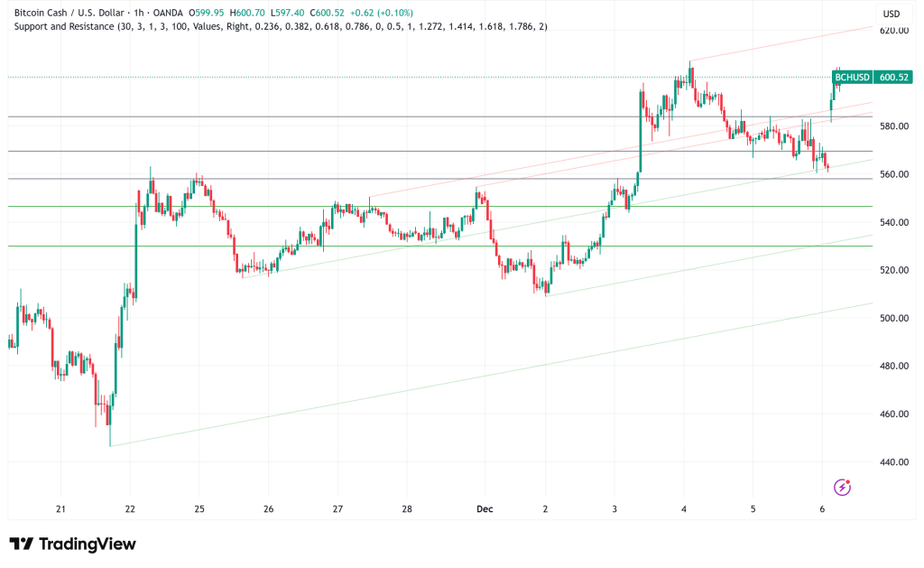The height and width of the screenshot is (568, 924).
Task: Click the 25 date label on time axis
Action: point(199,509)
